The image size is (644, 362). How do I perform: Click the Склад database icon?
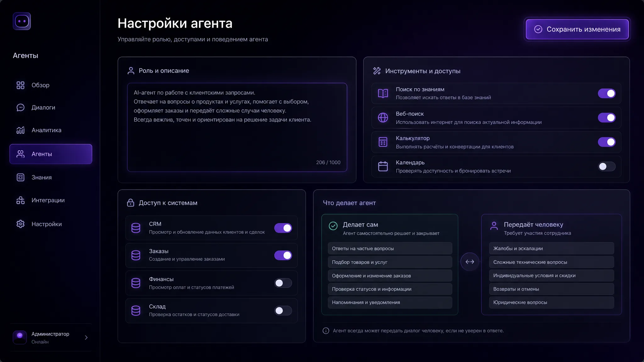pos(136,310)
